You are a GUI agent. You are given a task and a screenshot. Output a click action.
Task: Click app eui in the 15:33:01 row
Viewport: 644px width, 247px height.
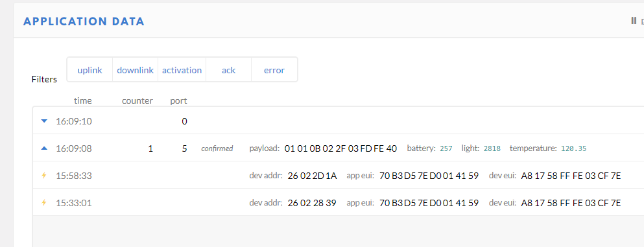tap(429, 203)
